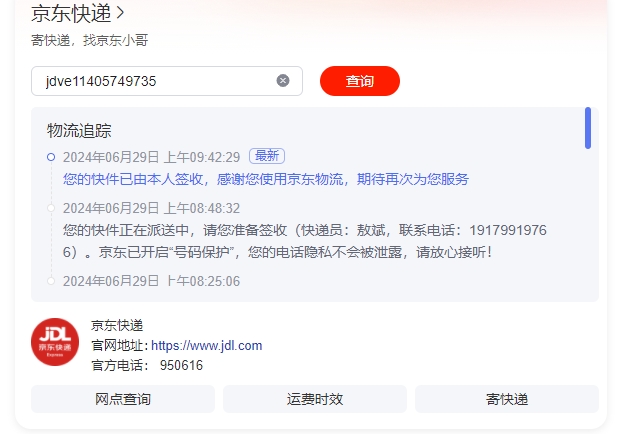Click the 寄快递 button
Screen dimensions: 639x434
coord(507,399)
